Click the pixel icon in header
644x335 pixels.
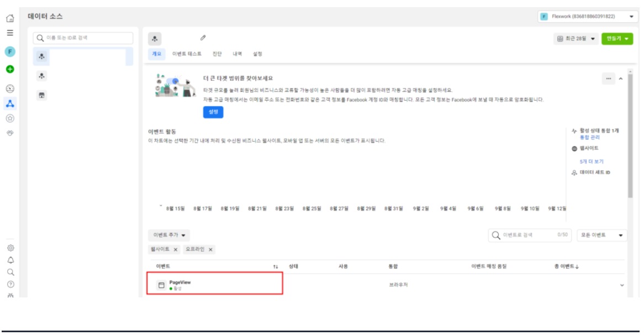pos(155,39)
